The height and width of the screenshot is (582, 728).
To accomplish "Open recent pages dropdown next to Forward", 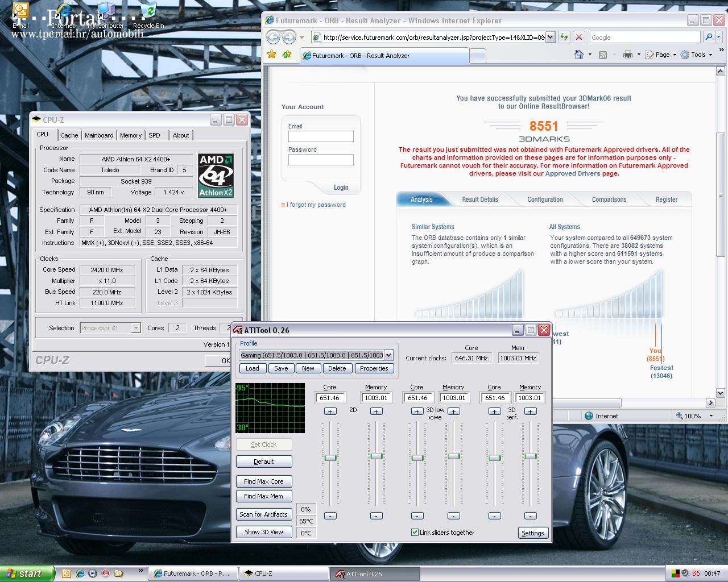I will pos(301,38).
